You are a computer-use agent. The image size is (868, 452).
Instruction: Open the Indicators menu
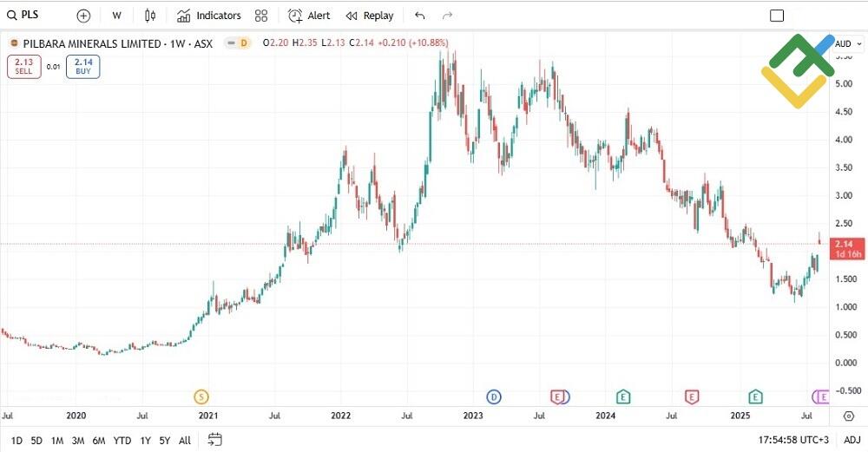208,16
